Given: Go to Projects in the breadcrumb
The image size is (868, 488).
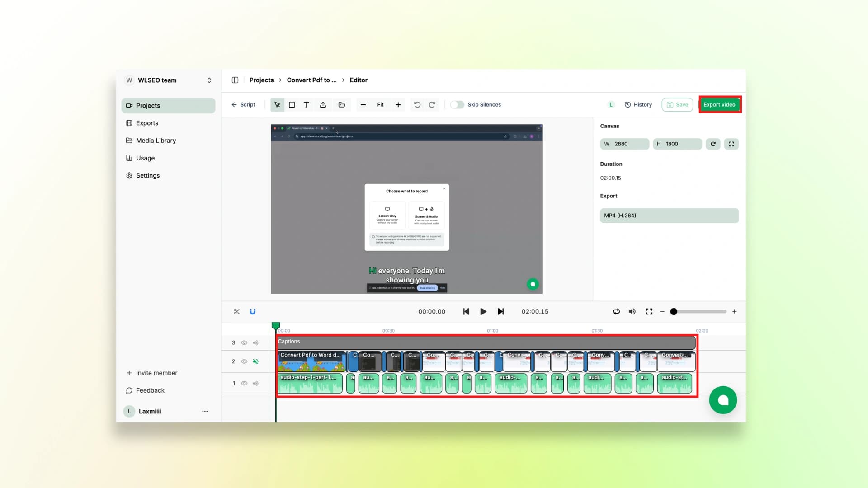Looking at the screenshot, I should pyautogui.click(x=261, y=80).
